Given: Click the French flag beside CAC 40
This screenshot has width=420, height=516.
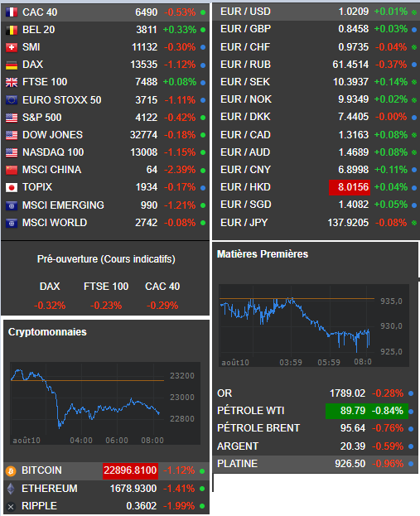Looking at the screenshot, I should [12, 12].
